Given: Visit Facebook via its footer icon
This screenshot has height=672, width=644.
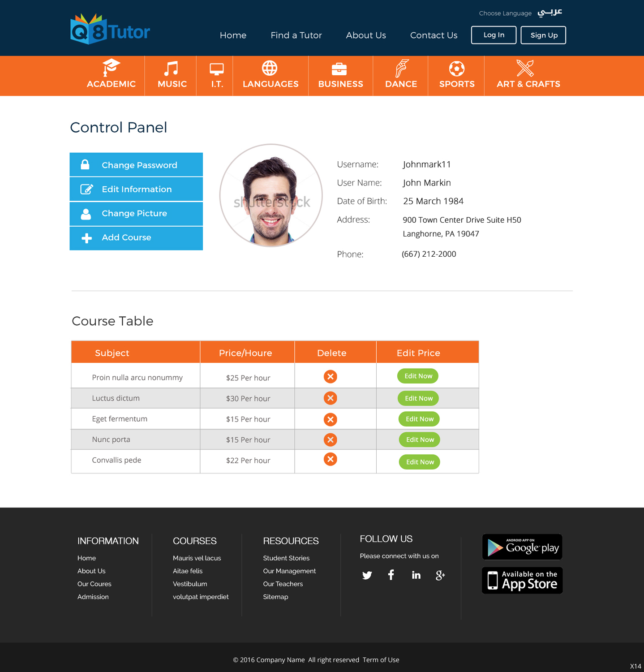Looking at the screenshot, I should pos(391,575).
